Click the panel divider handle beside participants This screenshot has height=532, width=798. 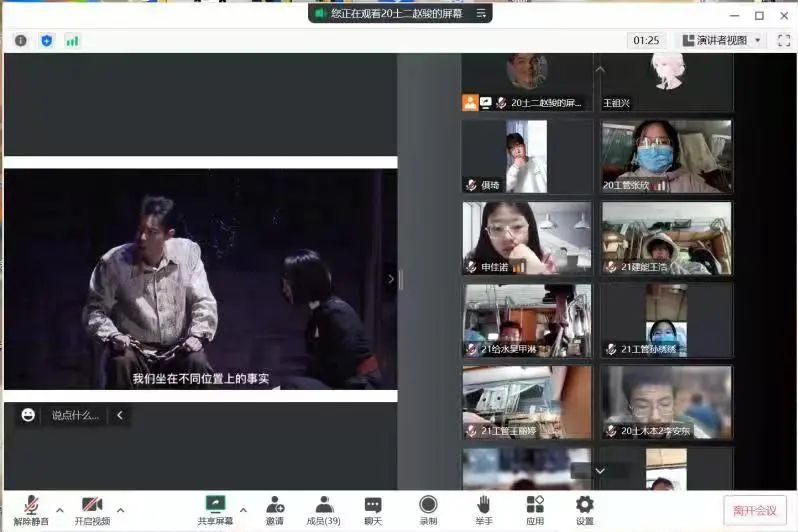click(x=401, y=279)
